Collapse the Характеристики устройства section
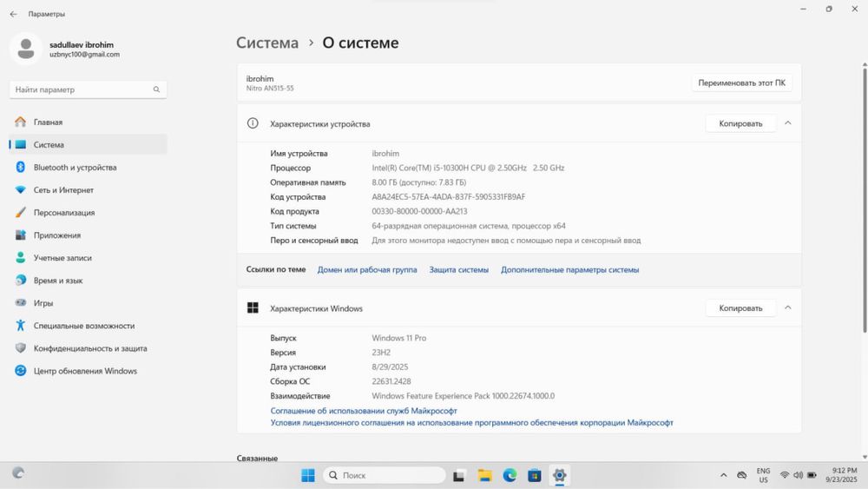The height and width of the screenshot is (489, 868). click(788, 123)
